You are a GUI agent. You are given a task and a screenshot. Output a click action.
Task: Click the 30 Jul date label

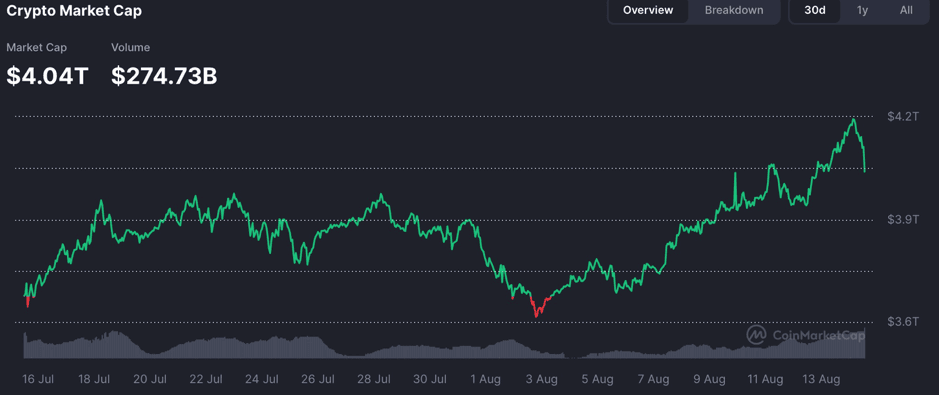pos(431,379)
